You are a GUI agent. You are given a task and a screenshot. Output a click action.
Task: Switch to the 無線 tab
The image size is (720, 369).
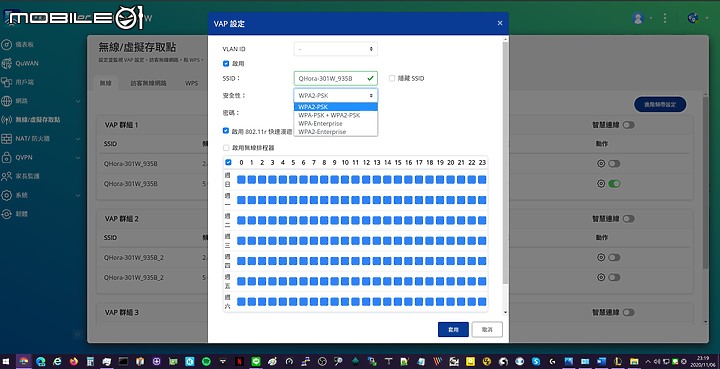coord(105,84)
